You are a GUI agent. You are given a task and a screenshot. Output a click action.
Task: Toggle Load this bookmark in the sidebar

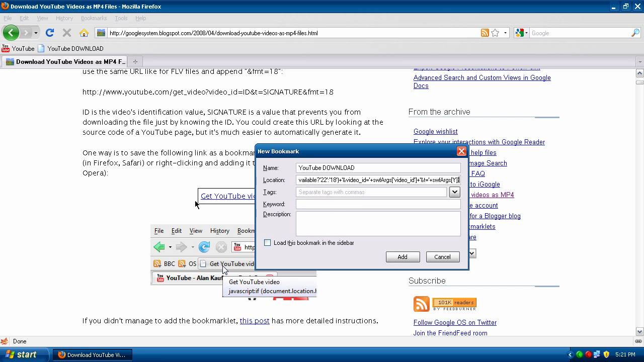coord(268,243)
